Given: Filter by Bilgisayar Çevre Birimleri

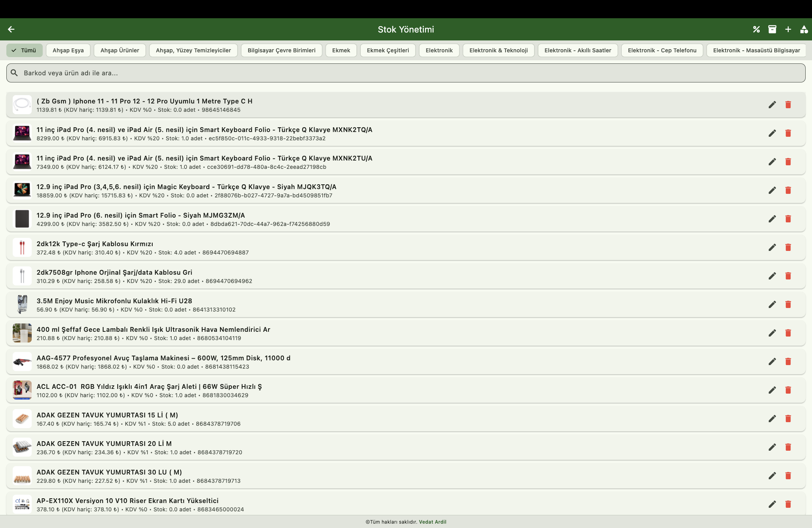Looking at the screenshot, I should (x=282, y=50).
